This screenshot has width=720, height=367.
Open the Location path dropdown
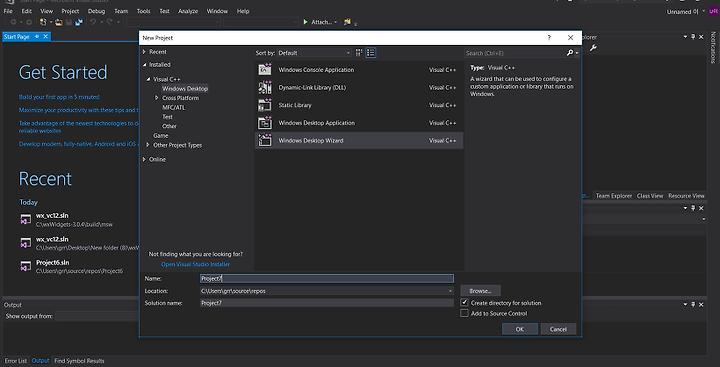(x=450, y=291)
